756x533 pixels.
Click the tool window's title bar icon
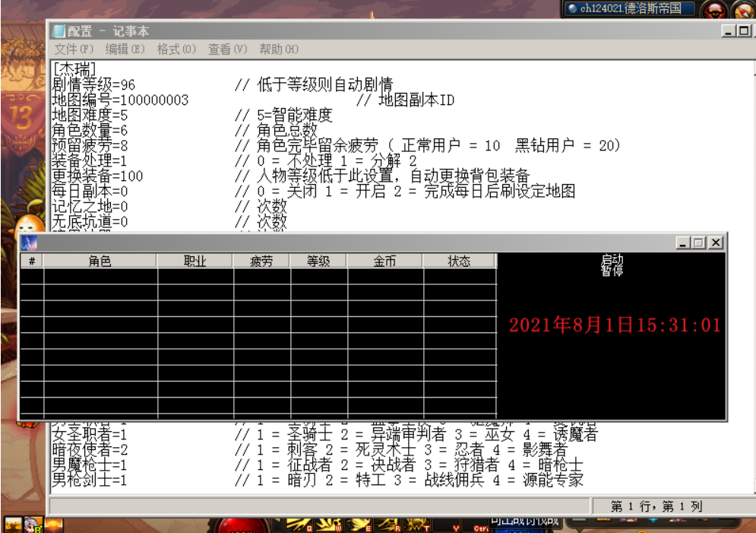[28, 243]
